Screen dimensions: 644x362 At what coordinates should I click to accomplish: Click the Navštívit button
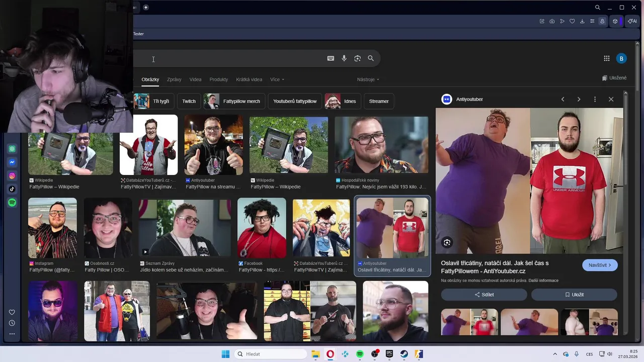click(600, 265)
